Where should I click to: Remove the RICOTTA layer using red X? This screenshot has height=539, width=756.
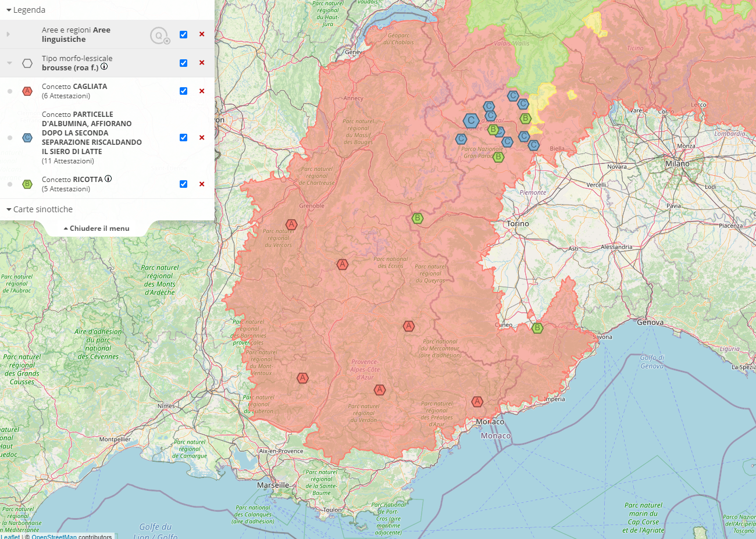coord(202,184)
